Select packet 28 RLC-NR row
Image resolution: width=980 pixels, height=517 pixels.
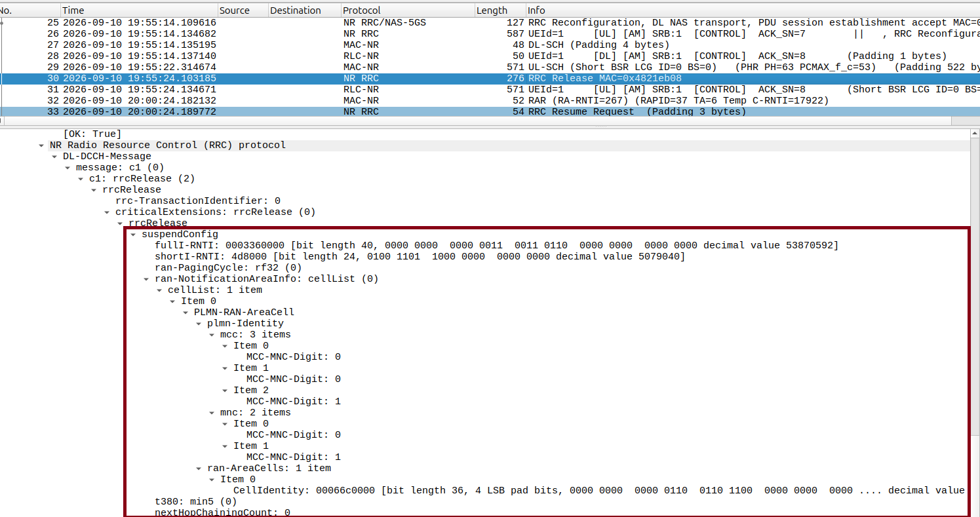tap(490, 56)
